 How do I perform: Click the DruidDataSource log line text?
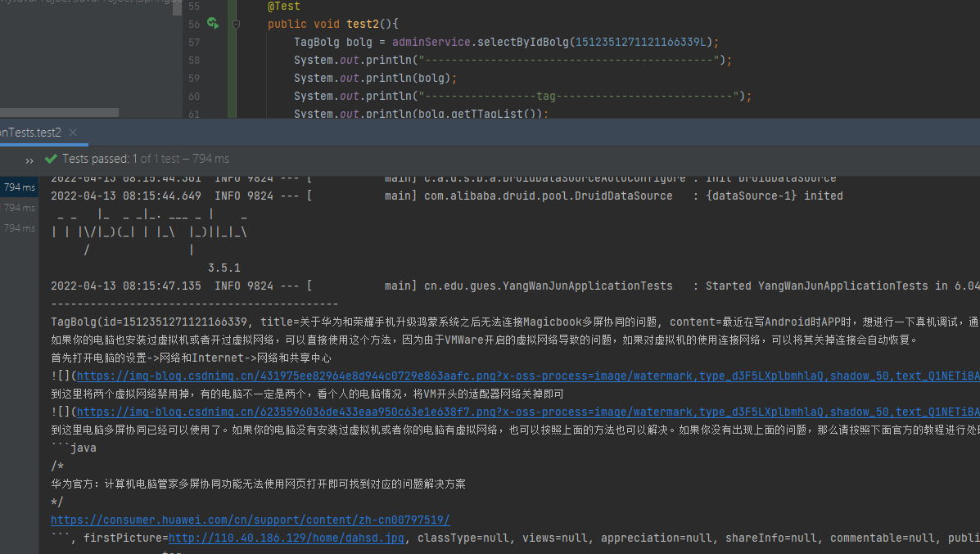(x=447, y=196)
